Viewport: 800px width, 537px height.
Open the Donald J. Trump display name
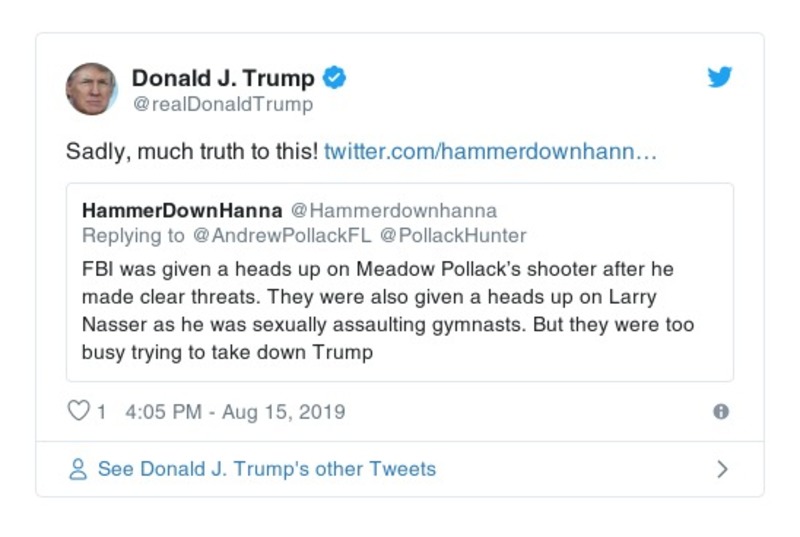pos(223,78)
